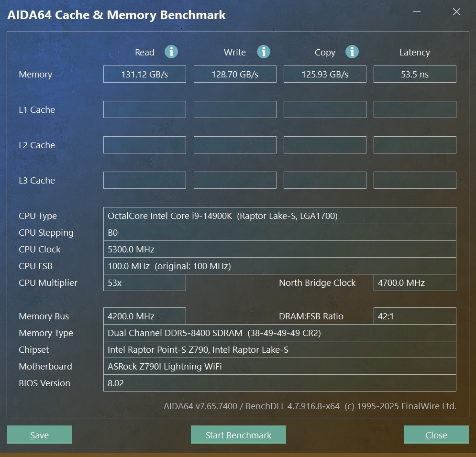Image resolution: width=476 pixels, height=457 pixels.
Task: Select the Memory Read value 131.12 GB/s
Action: (144, 74)
